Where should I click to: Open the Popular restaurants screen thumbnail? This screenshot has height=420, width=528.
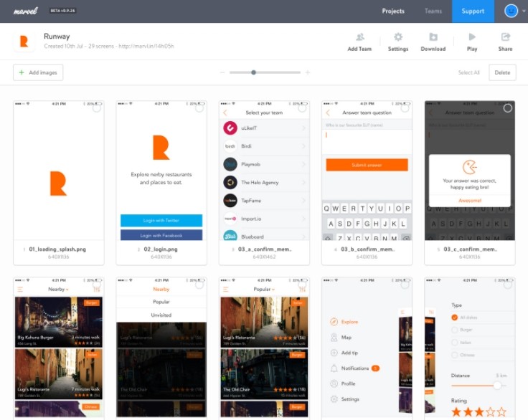coord(264,348)
